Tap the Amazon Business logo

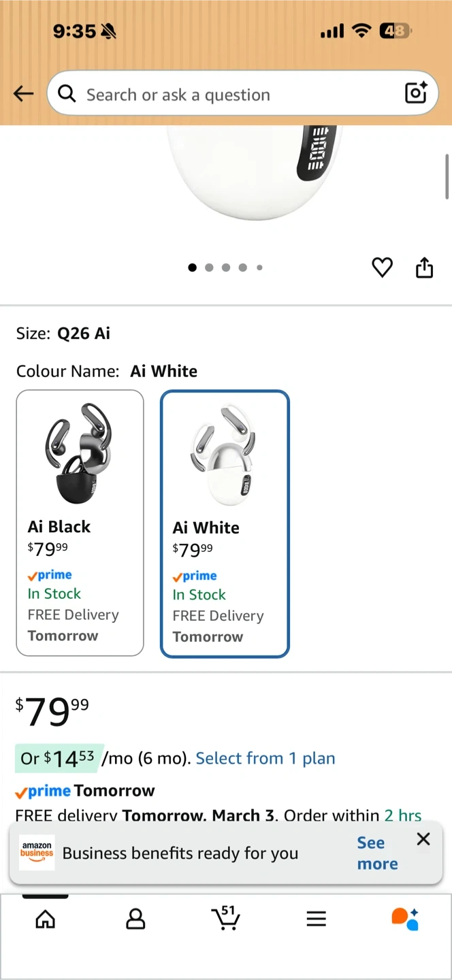(37, 853)
